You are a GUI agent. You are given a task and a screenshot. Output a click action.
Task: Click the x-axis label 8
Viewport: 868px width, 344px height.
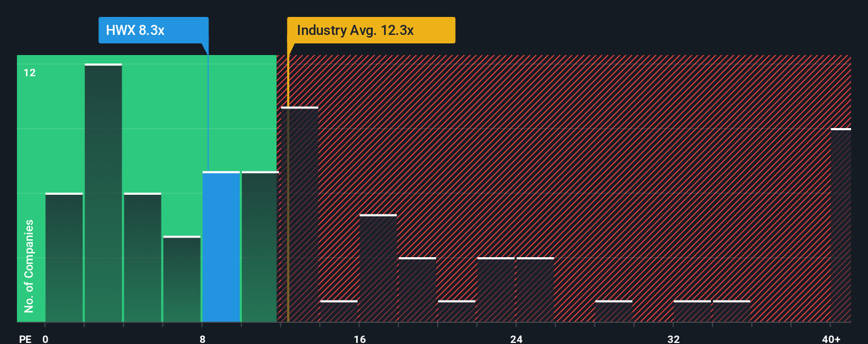click(x=203, y=339)
